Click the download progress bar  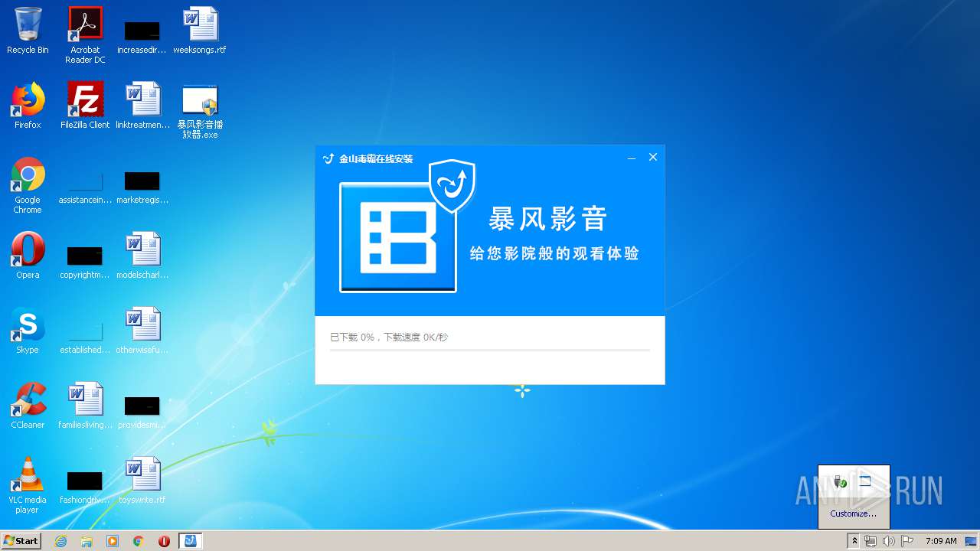pyautogui.click(x=490, y=350)
